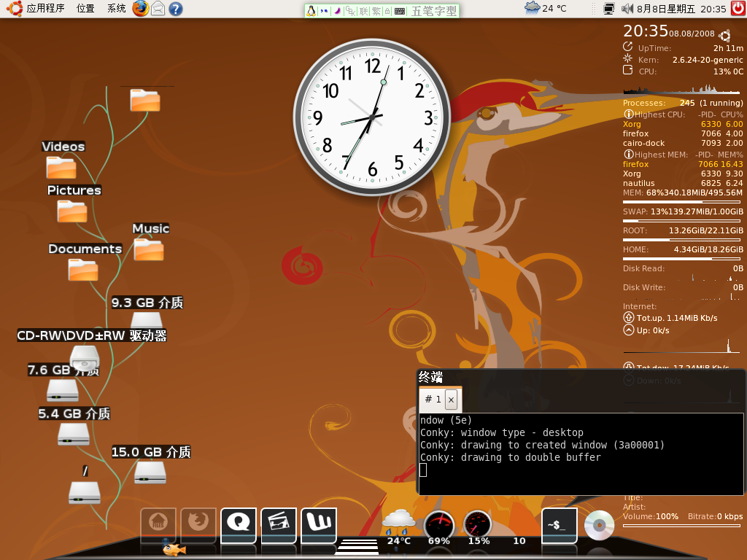This screenshot has height=560, width=747.
Task: Toggle the blue punctuation dots on the input bar
Action: point(324,11)
